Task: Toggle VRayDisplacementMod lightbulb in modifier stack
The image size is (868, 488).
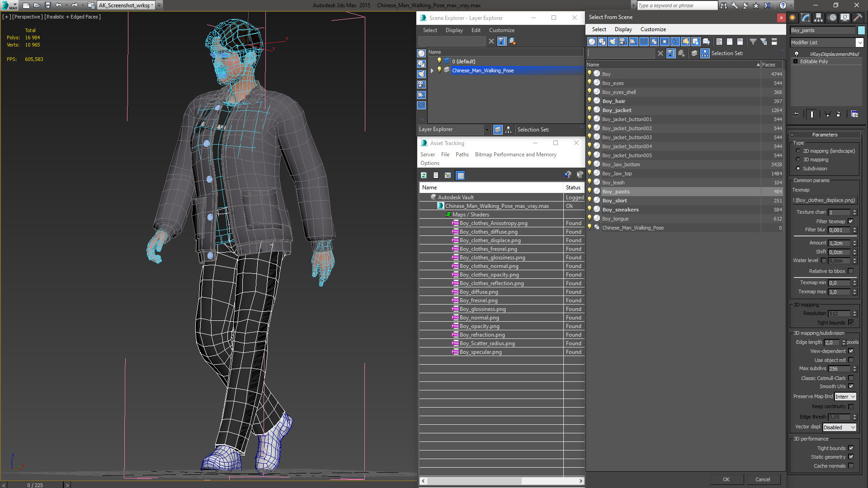Action: [797, 54]
